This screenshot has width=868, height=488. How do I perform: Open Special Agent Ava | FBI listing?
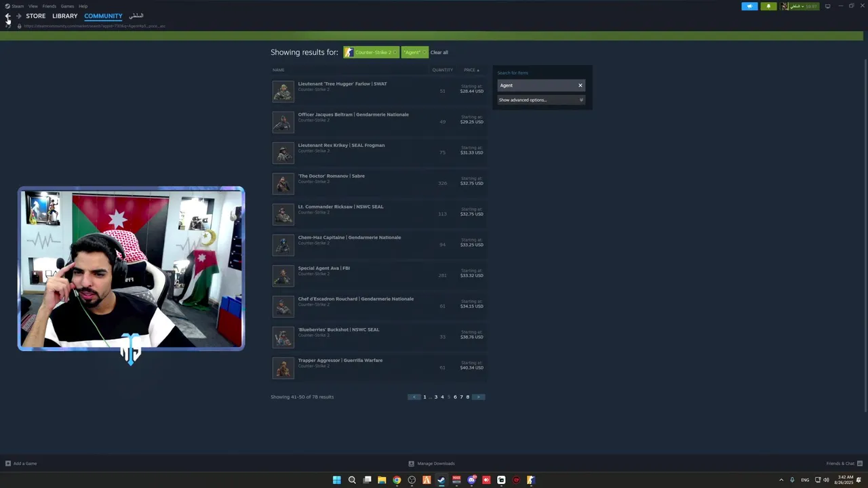(324, 268)
